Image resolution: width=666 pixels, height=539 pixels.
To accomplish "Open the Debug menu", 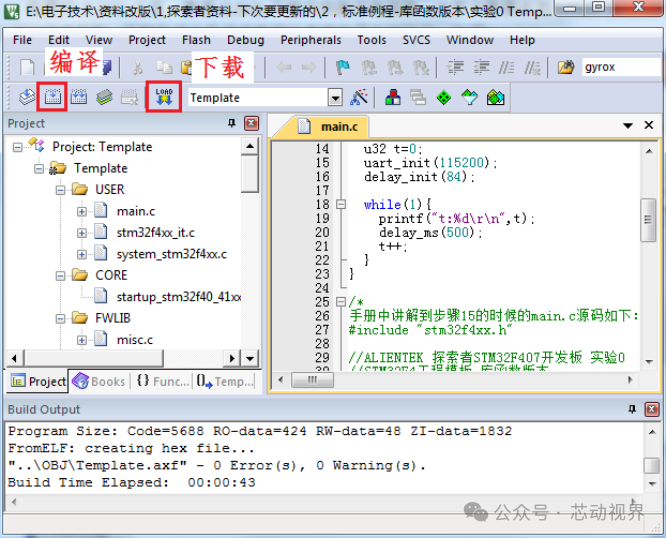I will click(x=246, y=40).
